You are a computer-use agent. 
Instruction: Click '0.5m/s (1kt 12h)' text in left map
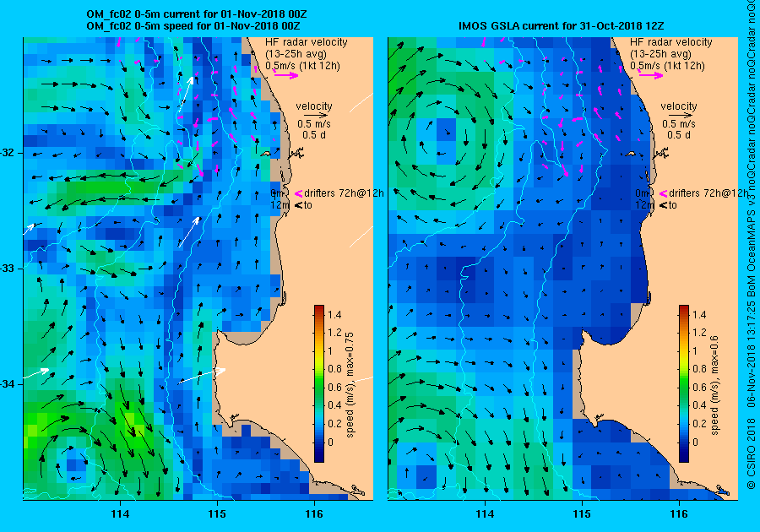[x=302, y=66]
